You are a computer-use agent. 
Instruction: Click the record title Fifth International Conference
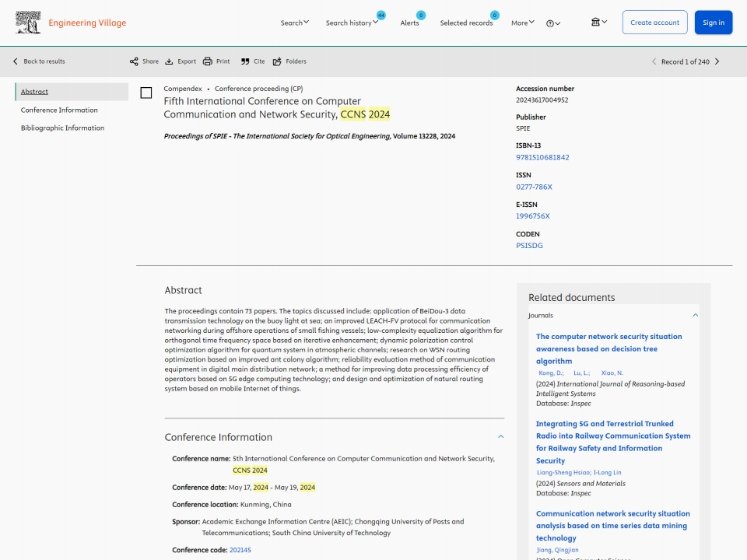pyautogui.click(x=277, y=107)
